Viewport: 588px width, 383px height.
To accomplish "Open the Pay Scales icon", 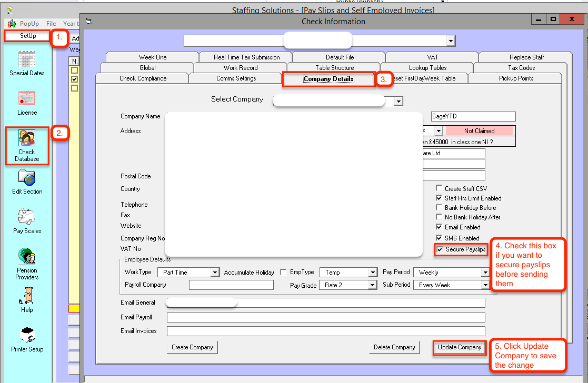I will point(27,217).
